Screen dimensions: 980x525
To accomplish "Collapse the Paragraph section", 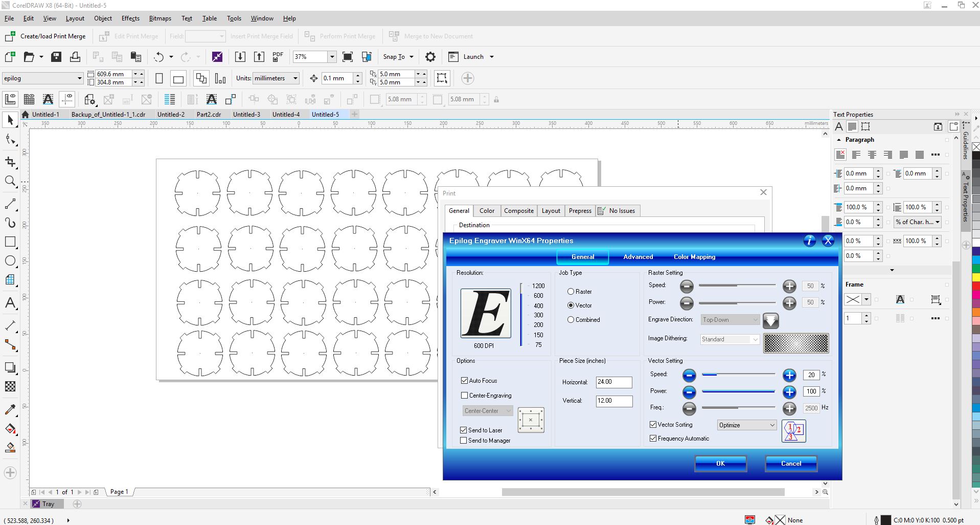I will [x=839, y=140].
